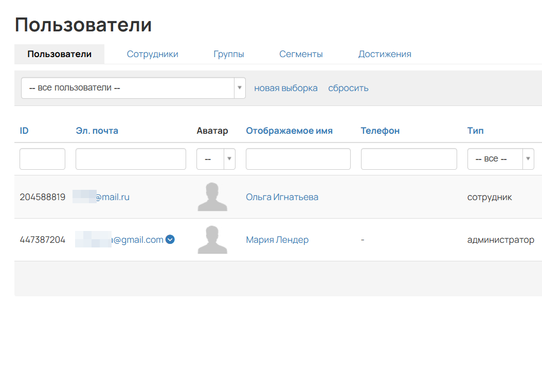Viewport: 542px width, 392px height.
Task: Open profile of Ольга Игнатьева
Action: tap(282, 197)
